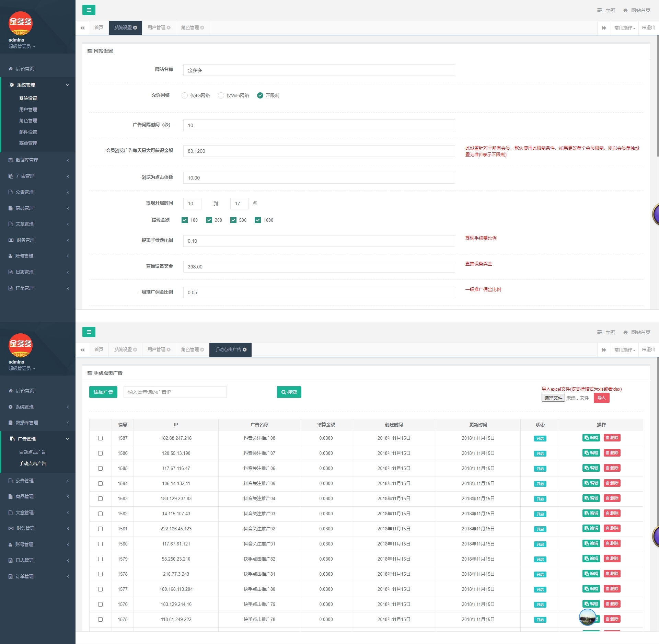Delete ad row 1582

coord(612,513)
